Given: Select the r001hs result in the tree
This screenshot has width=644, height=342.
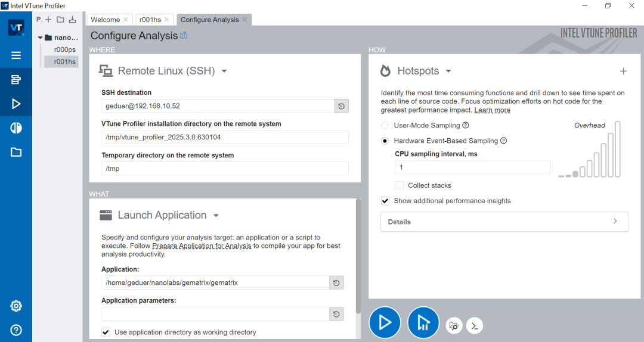Looking at the screenshot, I should click(64, 61).
